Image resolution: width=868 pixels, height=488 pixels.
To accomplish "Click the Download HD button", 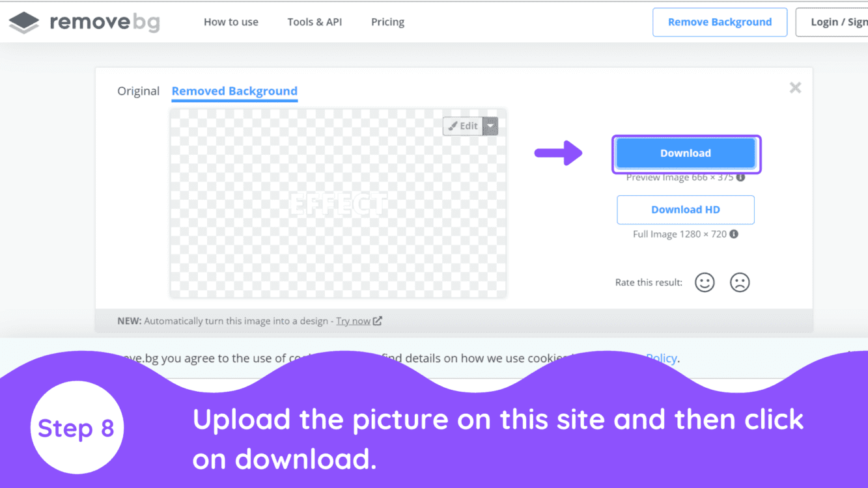I will (x=686, y=210).
